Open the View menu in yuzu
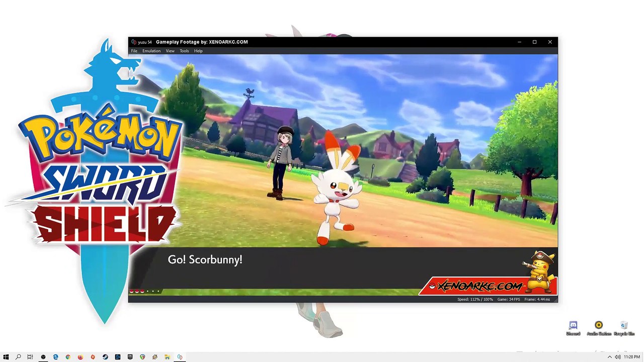 (x=170, y=51)
